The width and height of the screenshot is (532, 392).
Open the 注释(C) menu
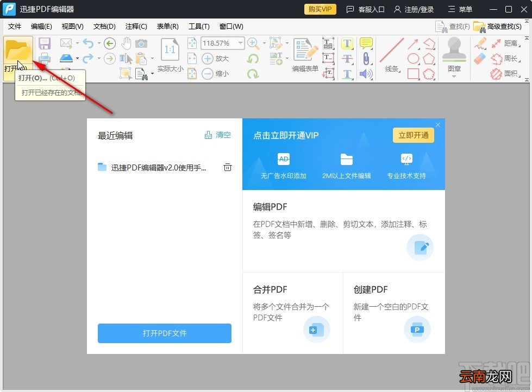(x=136, y=27)
